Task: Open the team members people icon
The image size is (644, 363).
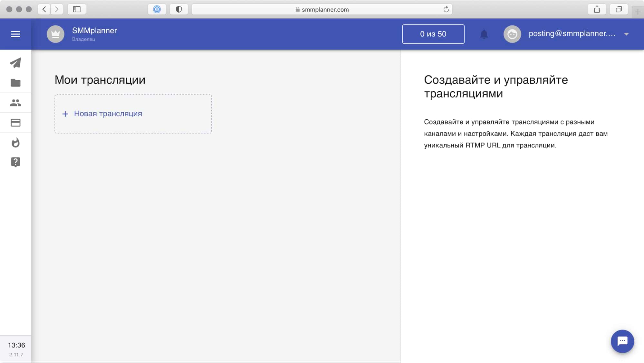Action: tap(15, 103)
